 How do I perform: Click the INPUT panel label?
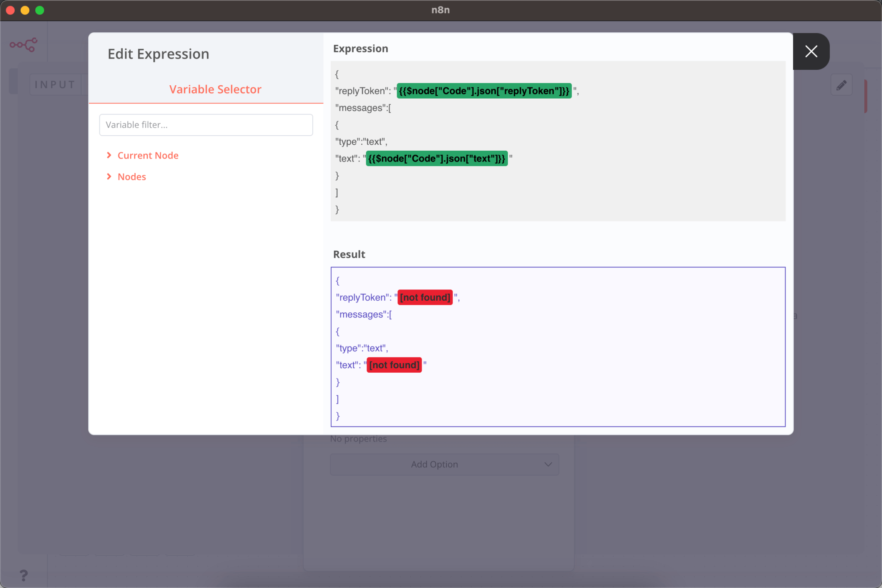[55, 84]
